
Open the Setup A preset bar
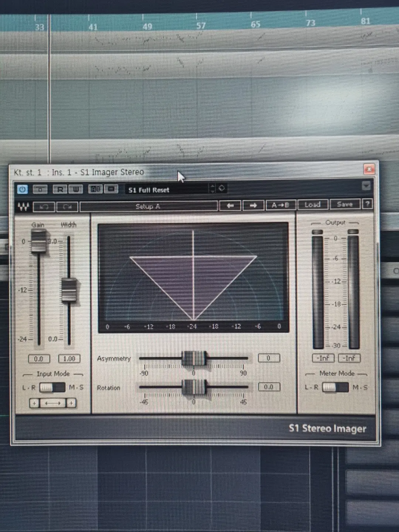(x=149, y=207)
